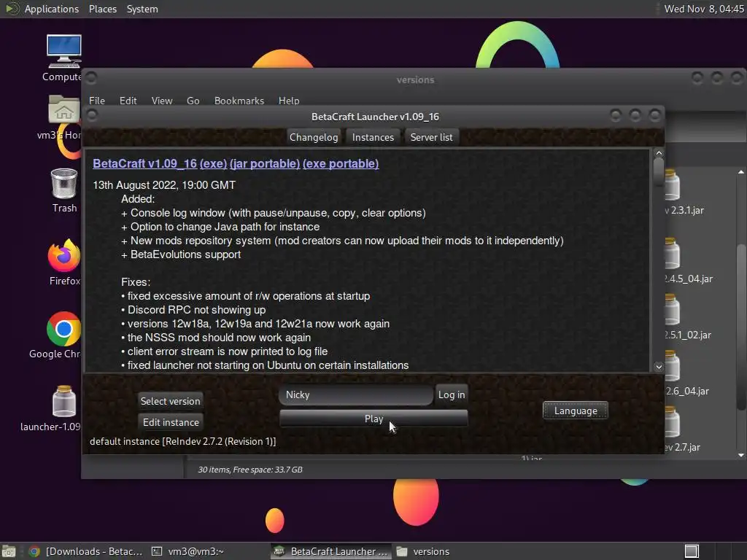747x560 pixels.
Task: Open the (exe) download link
Action: pyautogui.click(x=213, y=163)
